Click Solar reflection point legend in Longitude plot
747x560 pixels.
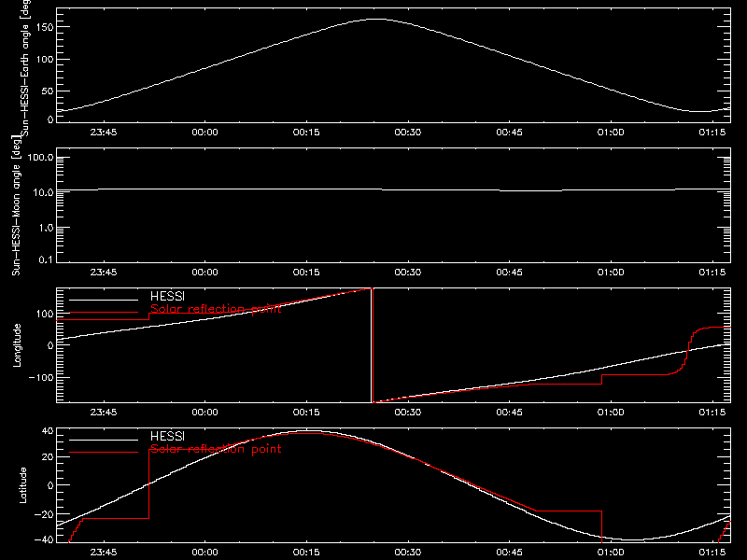pos(216,309)
